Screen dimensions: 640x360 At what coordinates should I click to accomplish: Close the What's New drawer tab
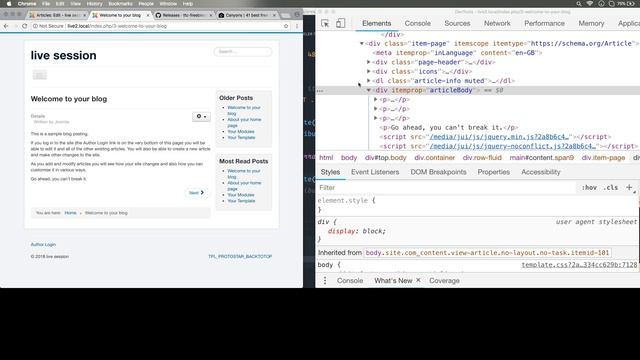coord(418,280)
